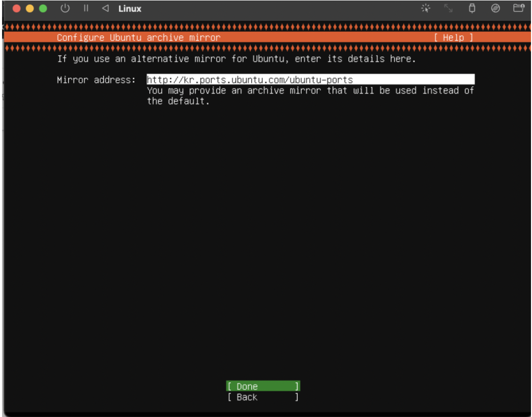Click the alternative mirror instruction line
The image size is (532, 417).
[x=236, y=59]
